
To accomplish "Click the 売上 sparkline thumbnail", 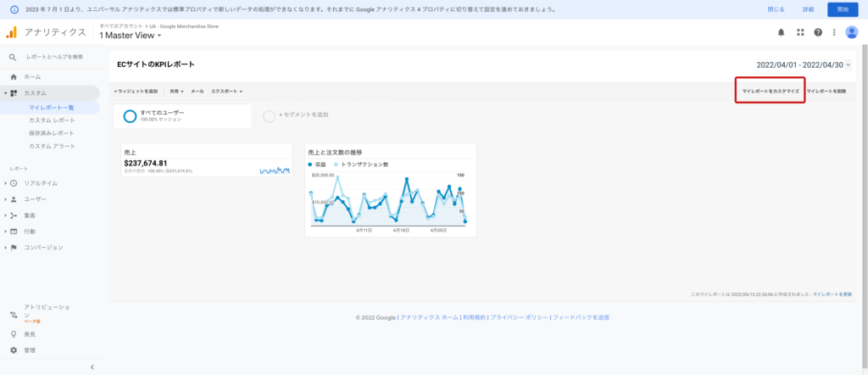I will 275,170.
